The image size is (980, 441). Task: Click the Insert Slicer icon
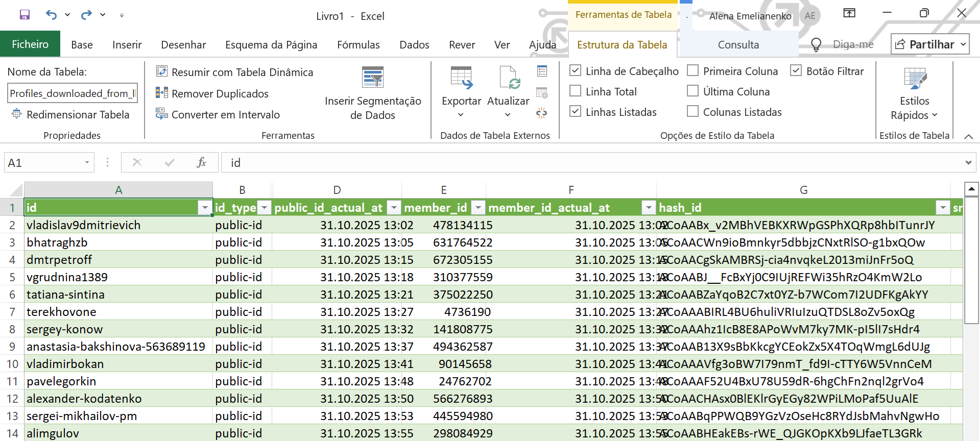click(x=372, y=78)
